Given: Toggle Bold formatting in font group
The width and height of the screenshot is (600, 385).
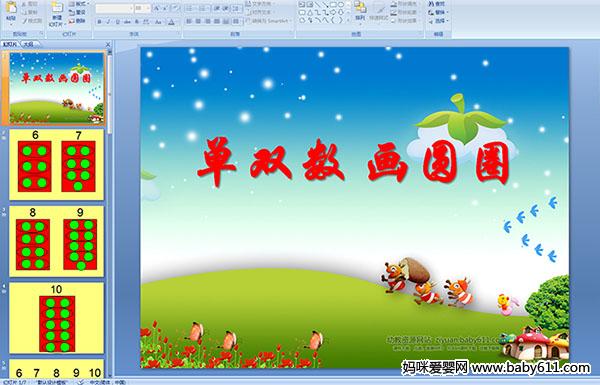Looking at the screenshot, I should pos(100,22).
